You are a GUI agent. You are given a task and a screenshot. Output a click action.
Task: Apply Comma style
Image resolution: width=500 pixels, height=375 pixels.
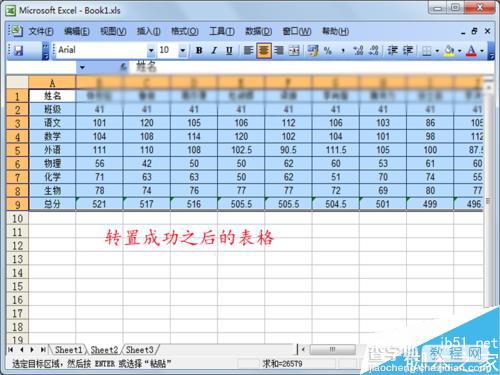(343, 51)
